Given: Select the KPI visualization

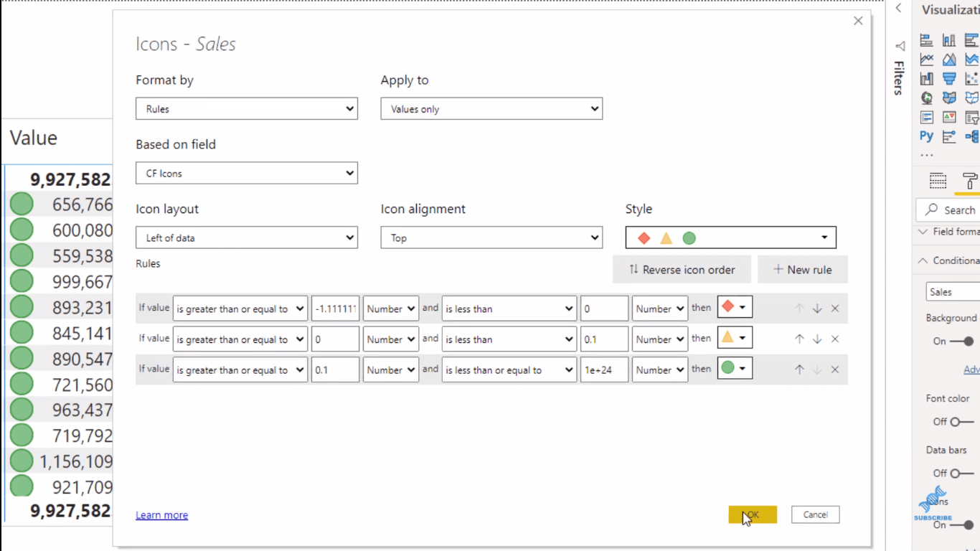Looking at the screenshot, I should (949, 117).
